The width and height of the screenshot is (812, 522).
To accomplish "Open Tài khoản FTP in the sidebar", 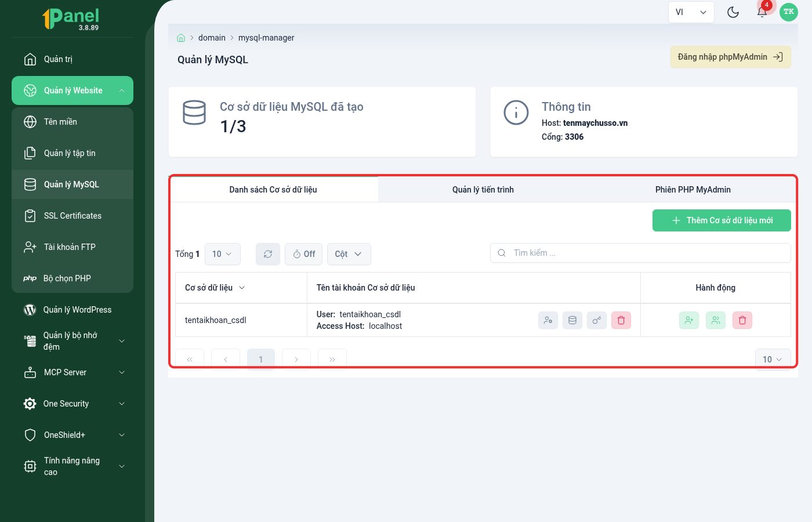I will click(x=72, y=247).
